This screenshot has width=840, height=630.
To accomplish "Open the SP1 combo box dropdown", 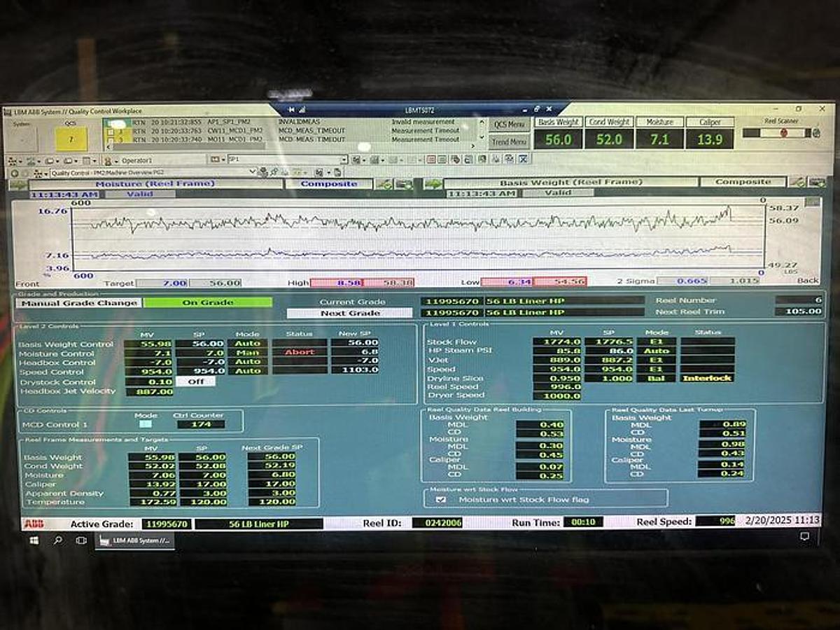I will [x=343, y=160].
